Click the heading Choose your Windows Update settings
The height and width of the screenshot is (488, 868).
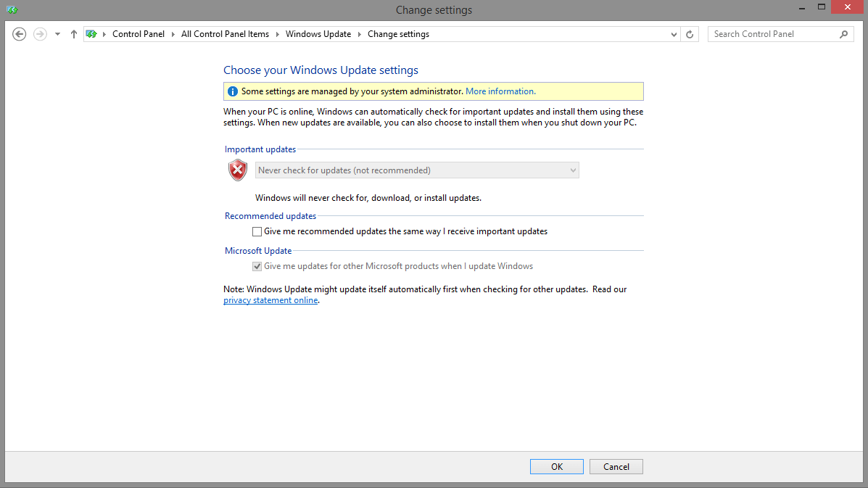click(321, 70)
